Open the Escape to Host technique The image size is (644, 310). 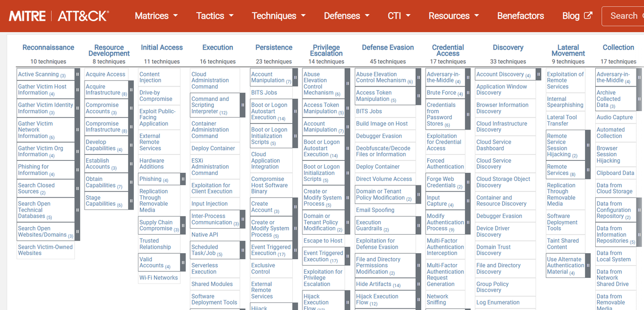coord(323,241)
